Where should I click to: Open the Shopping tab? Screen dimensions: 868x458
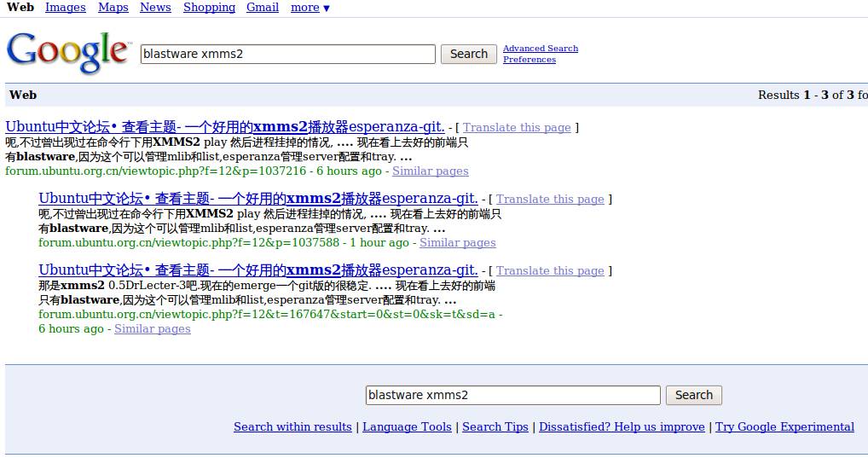coord(209,8)
